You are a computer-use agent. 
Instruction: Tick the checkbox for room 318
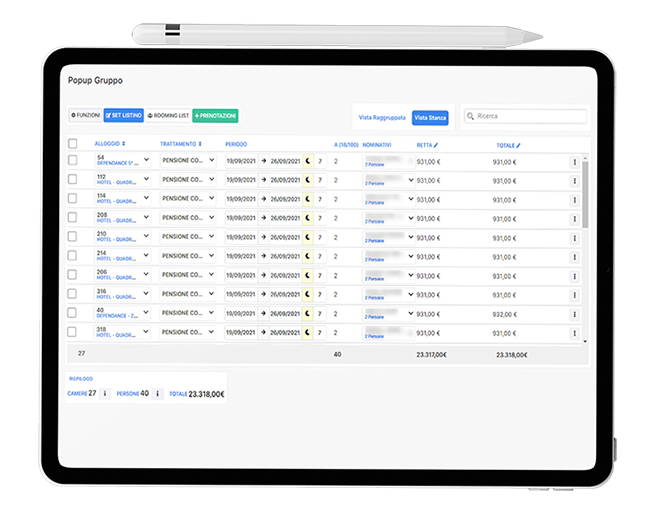pyautogui.click(x=72, y=332)
